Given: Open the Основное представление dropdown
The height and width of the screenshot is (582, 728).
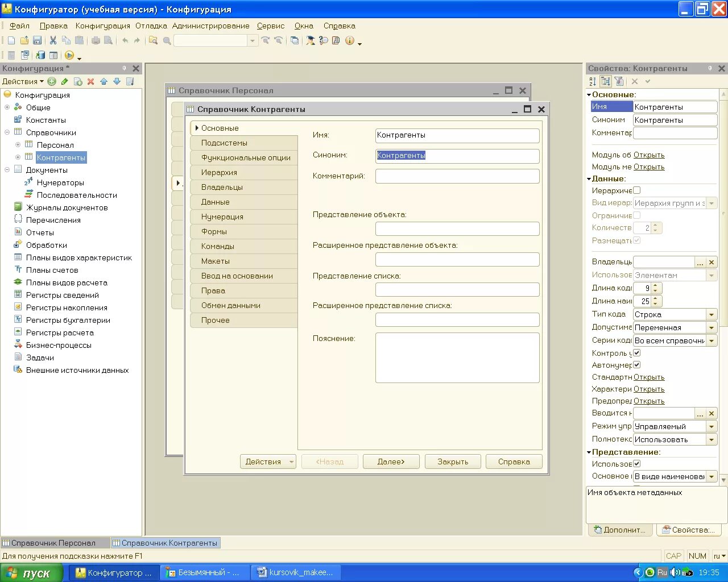Looking at the screenshot, I should (x=712, y=476).
